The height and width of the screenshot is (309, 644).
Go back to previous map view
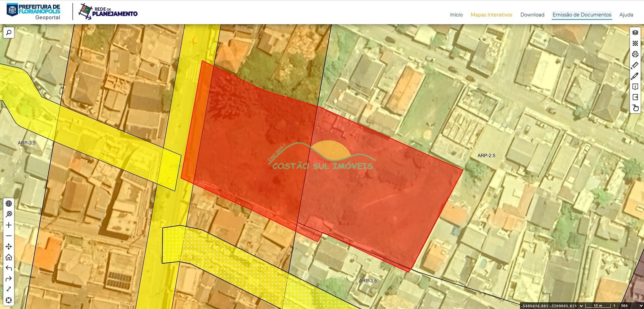[9, 268]
